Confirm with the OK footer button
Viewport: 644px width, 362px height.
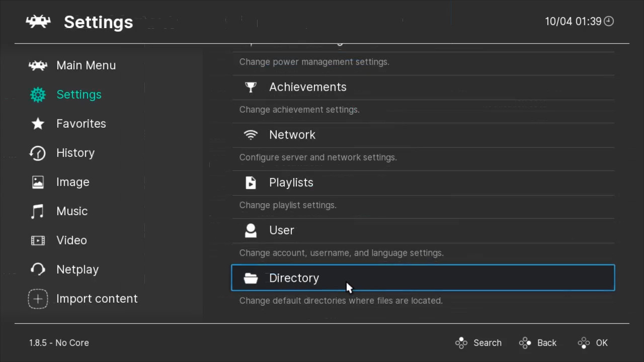coord(594,343)
